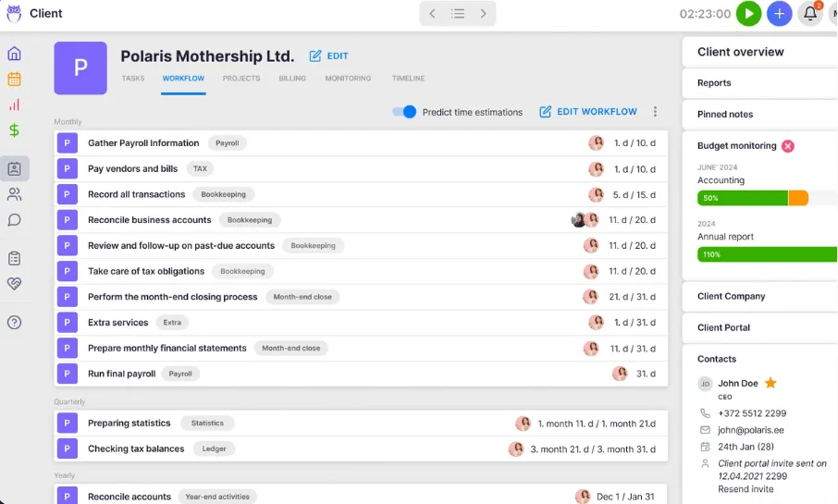Click the star next to John Doe
Viewport: 838px width, 504px height.
(x=770, y=383)
